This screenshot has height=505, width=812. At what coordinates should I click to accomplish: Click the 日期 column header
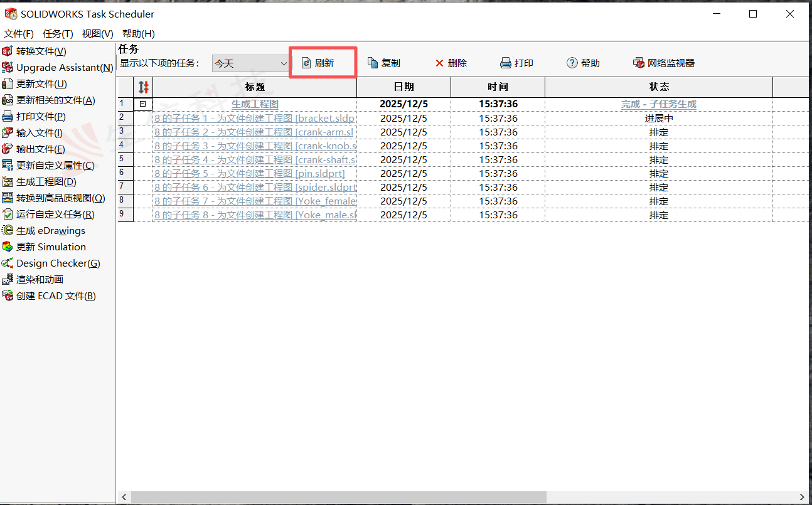pyautogui.click(x=403, y=87)
